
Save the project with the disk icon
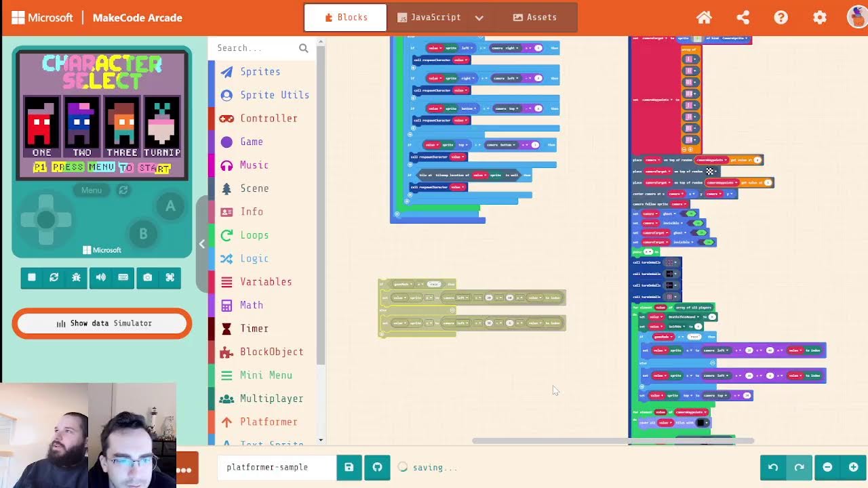pos(349,467)
